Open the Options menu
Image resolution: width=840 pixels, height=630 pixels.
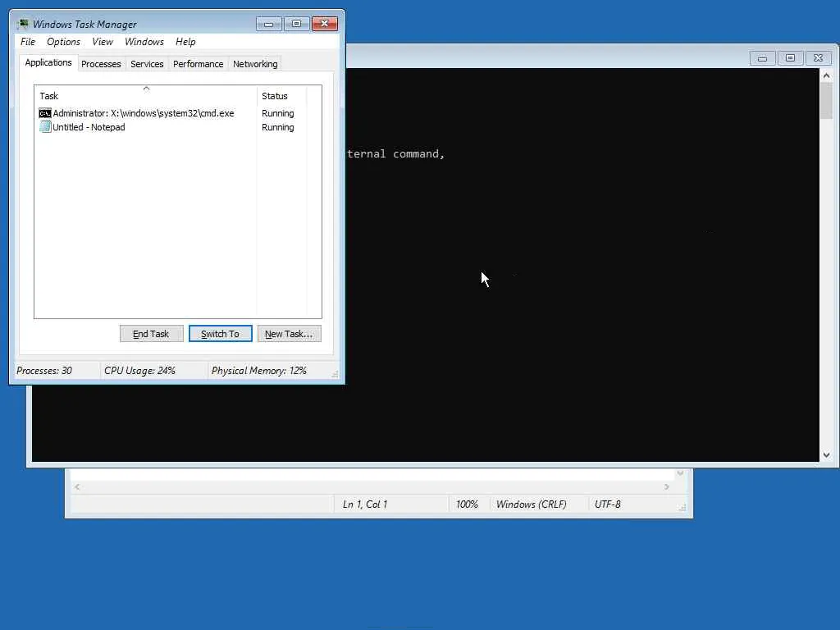pos(63,42)
